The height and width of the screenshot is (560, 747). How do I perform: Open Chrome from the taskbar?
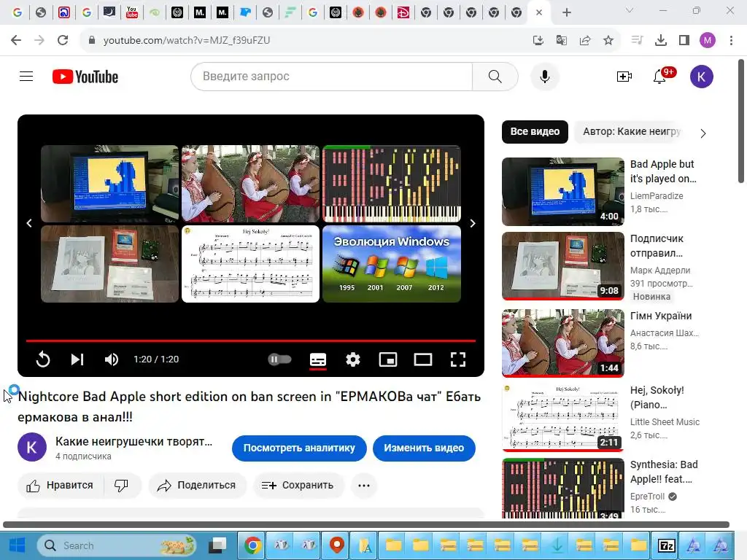(252, 545)
